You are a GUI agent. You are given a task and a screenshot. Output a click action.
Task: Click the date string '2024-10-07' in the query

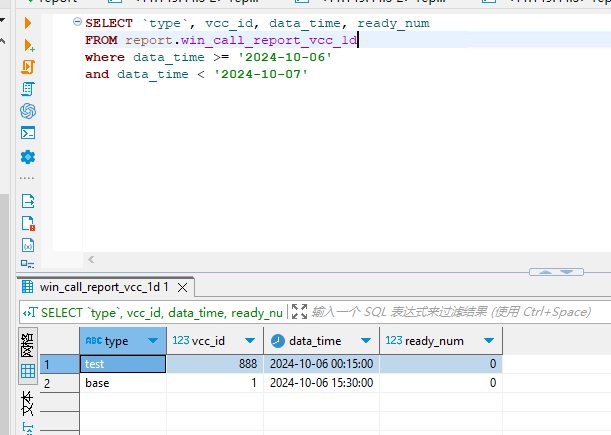click(x=261, y=74)
